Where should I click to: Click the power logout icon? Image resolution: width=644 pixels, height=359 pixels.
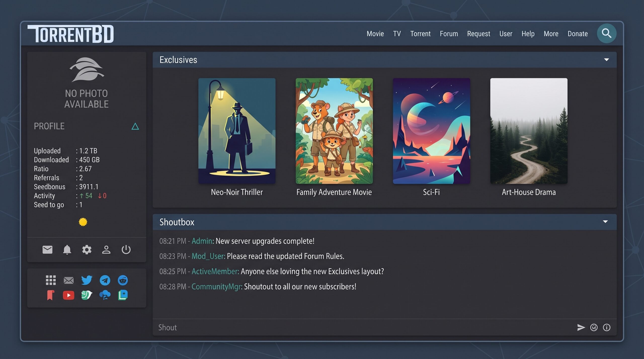[x=126, y=250]
